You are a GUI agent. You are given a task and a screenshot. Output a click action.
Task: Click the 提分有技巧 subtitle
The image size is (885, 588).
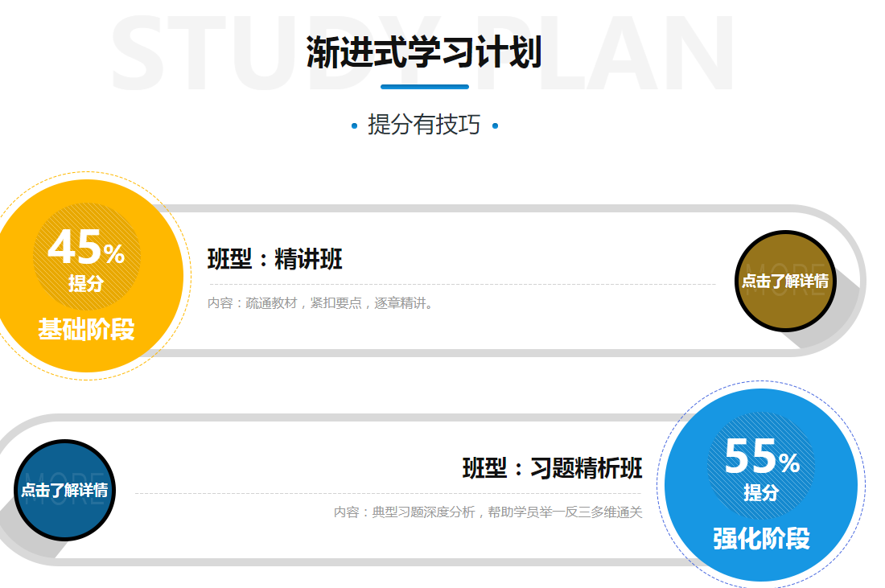[x=424, y=125]
